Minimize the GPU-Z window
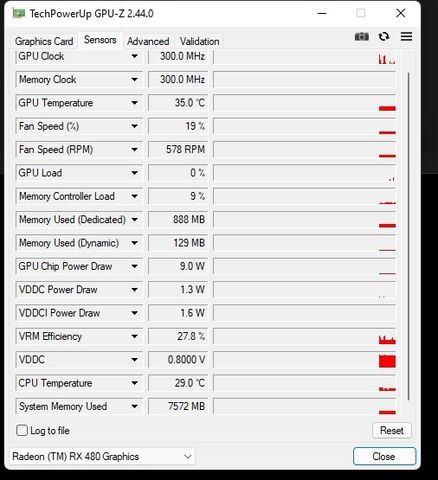This screenshot has height=480, width=438. (322, 13)
